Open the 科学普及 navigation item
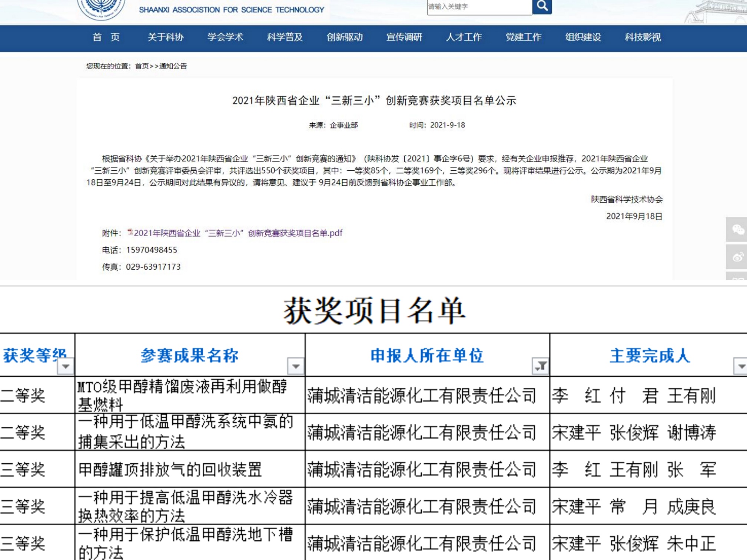The image size is (747, 560). [x=285, y=37]
